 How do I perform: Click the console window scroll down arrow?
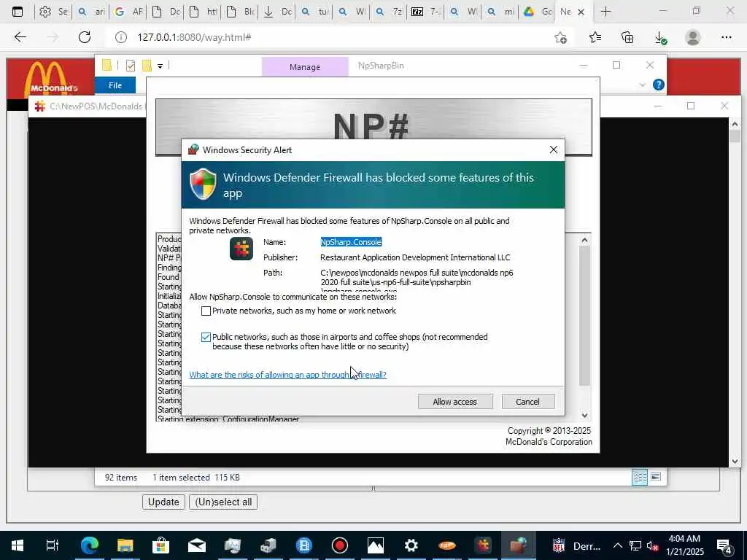pyautogui.click(x=735, y=461)
